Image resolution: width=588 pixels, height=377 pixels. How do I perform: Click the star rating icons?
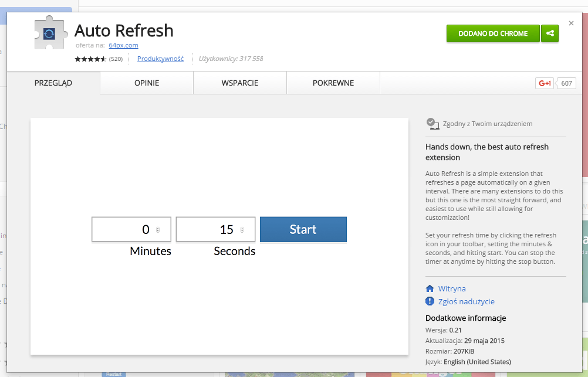pyautogui.click(x=90, y=59)
